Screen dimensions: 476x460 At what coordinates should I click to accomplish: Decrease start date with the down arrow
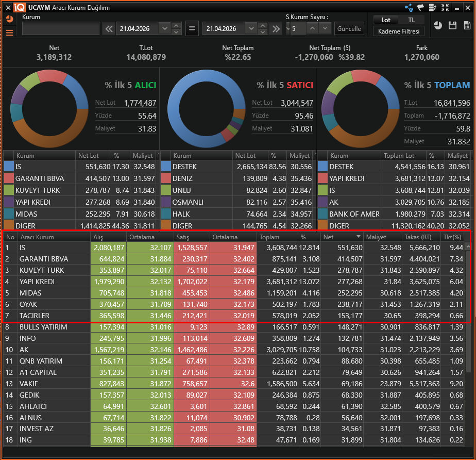click(x=176, y=32)
